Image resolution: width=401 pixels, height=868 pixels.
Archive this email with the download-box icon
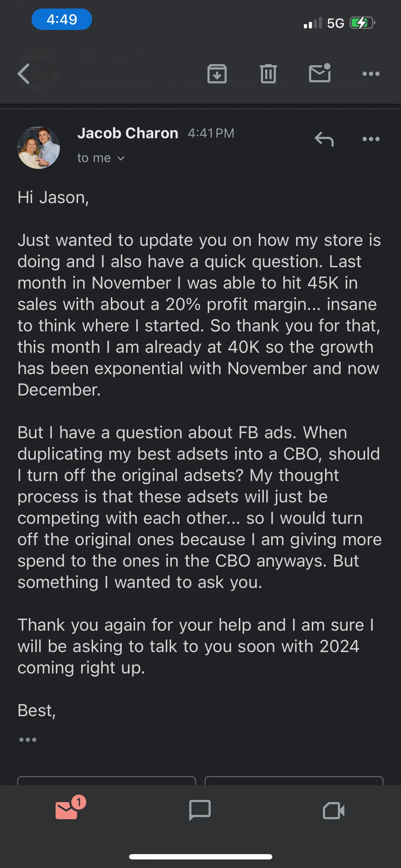point(217,74)
